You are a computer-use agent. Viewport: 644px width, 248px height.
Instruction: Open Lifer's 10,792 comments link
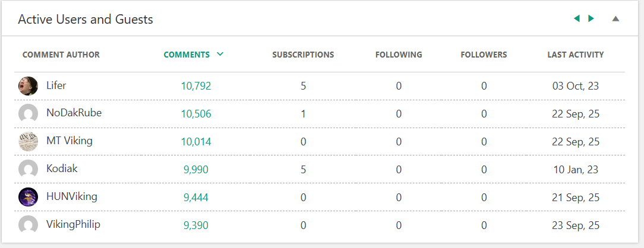[x=196, y=86]
